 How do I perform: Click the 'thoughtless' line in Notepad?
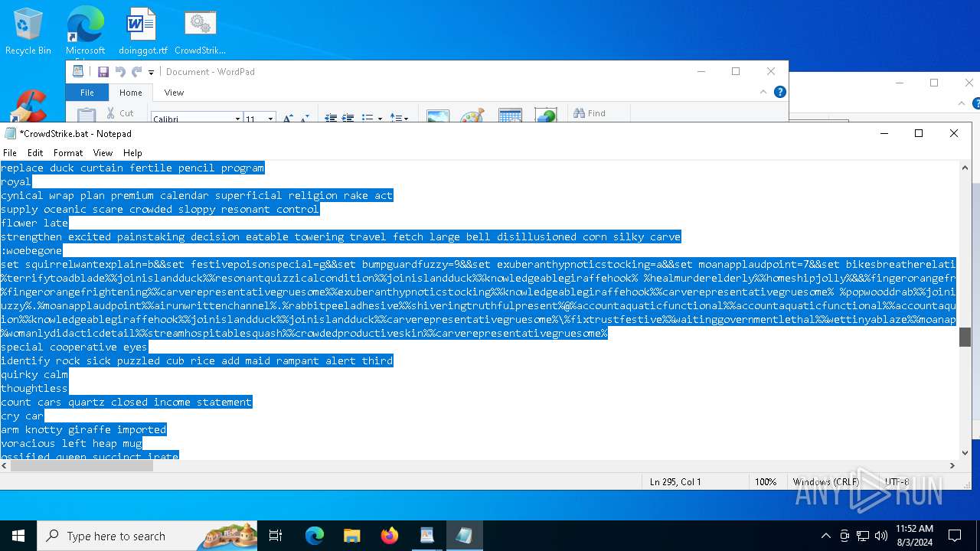34,388
